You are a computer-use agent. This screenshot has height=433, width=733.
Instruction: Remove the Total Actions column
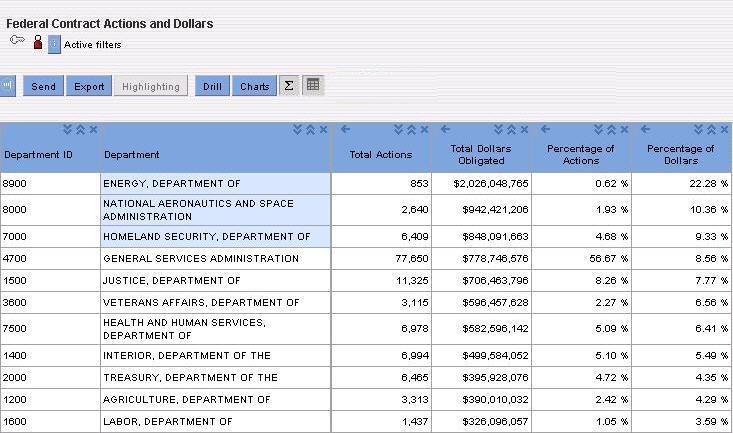(424, 130)
